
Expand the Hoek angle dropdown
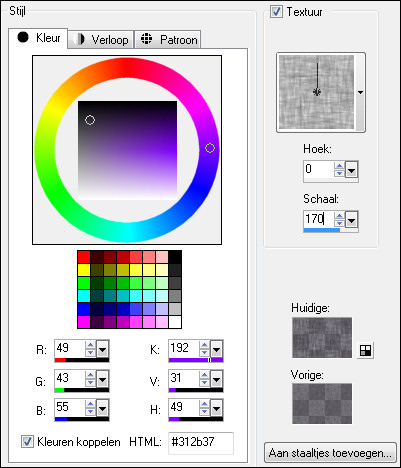tap(351, 171)
